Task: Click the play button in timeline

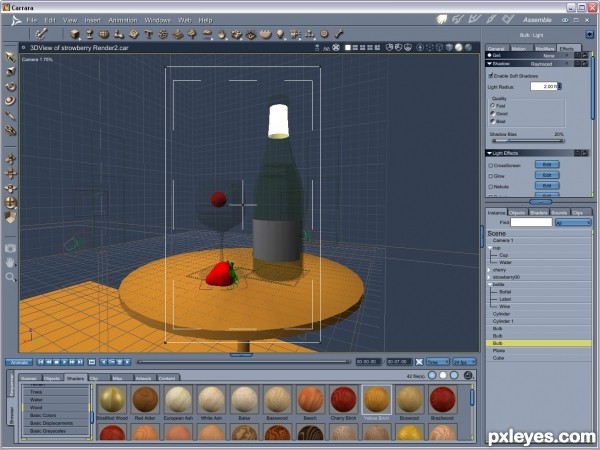Action: point(64,362)
